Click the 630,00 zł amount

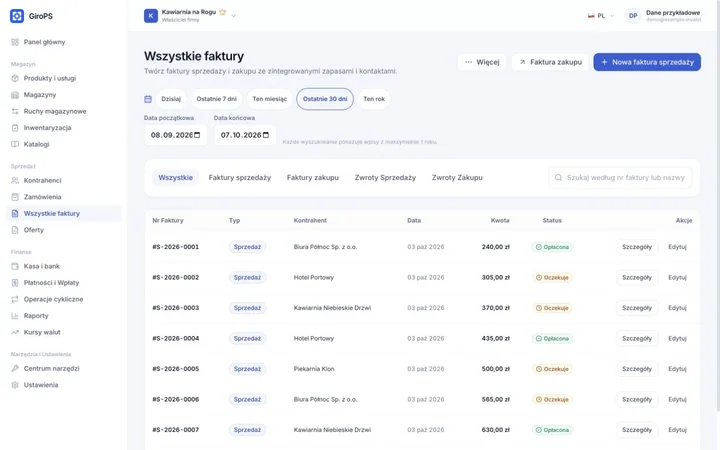point(495,430)
